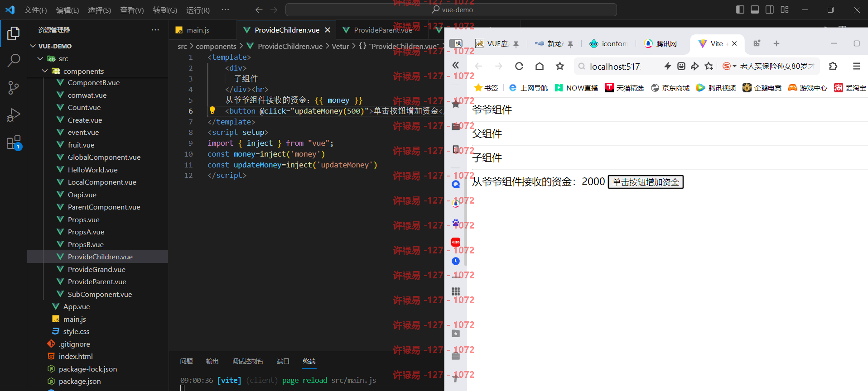
Task: Toggle primary sidebar layout icon in VS Code
Action: coord(740,10)
